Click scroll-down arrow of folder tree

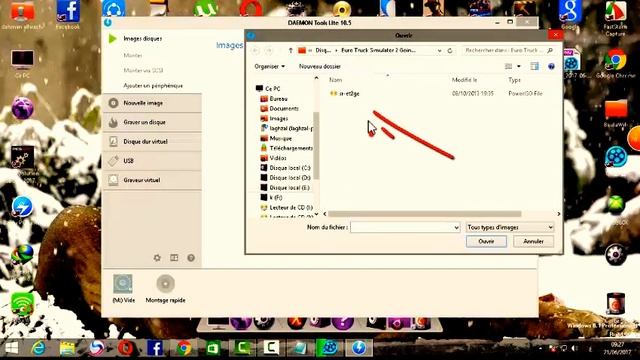pyautogui.click(x=316, y=214)
